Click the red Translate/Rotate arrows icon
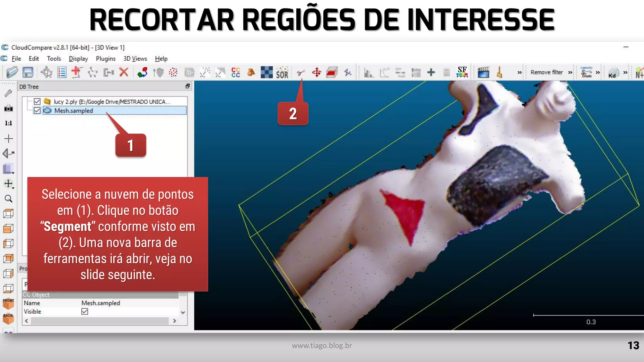Viewport: 644px width, 362px height. pyautogui.click(x=317, y=72)
